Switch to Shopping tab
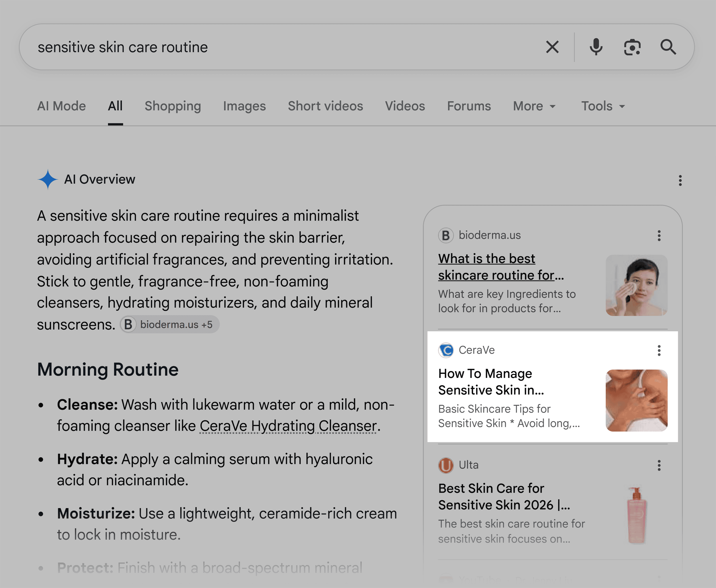The width and height of the screenshot is (716, 588). pos(173,106)
